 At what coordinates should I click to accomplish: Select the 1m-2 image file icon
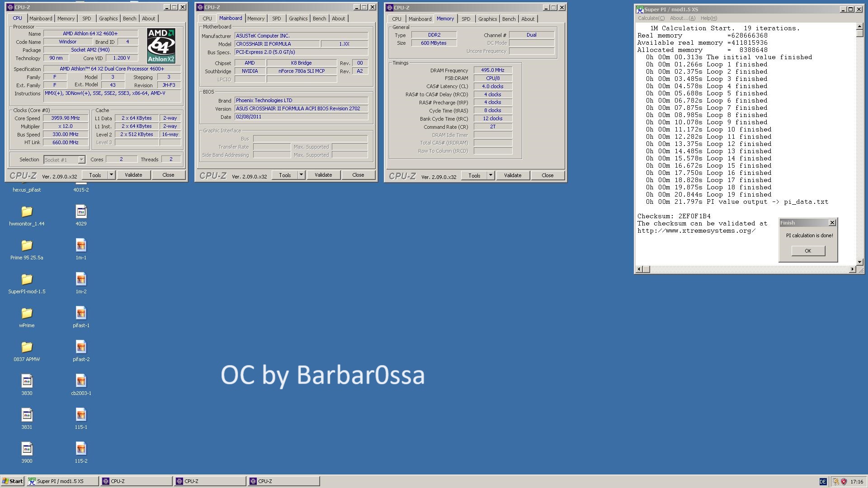(81, 279)
